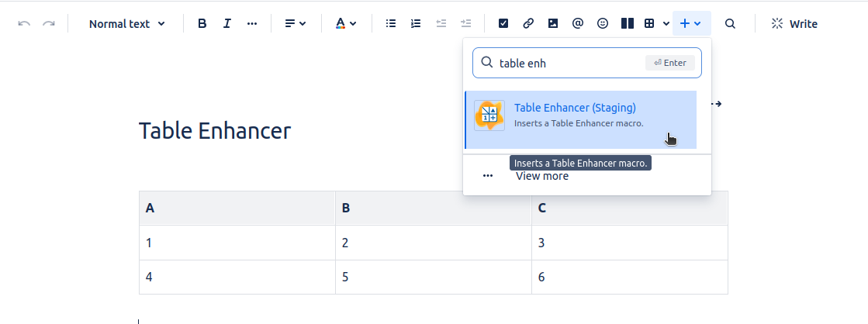This screenshot has height=324, width=868.
Task: Open the text color picker
Action: click(345, 23)
